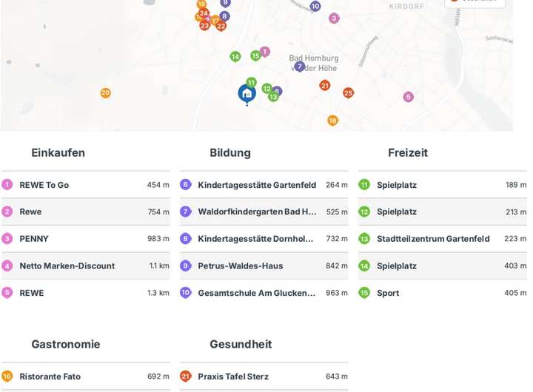Image resolution: width=533 pixels, height=392 pixels.
Task: Click the 264 m distance value
Action: tap(337, 185)
